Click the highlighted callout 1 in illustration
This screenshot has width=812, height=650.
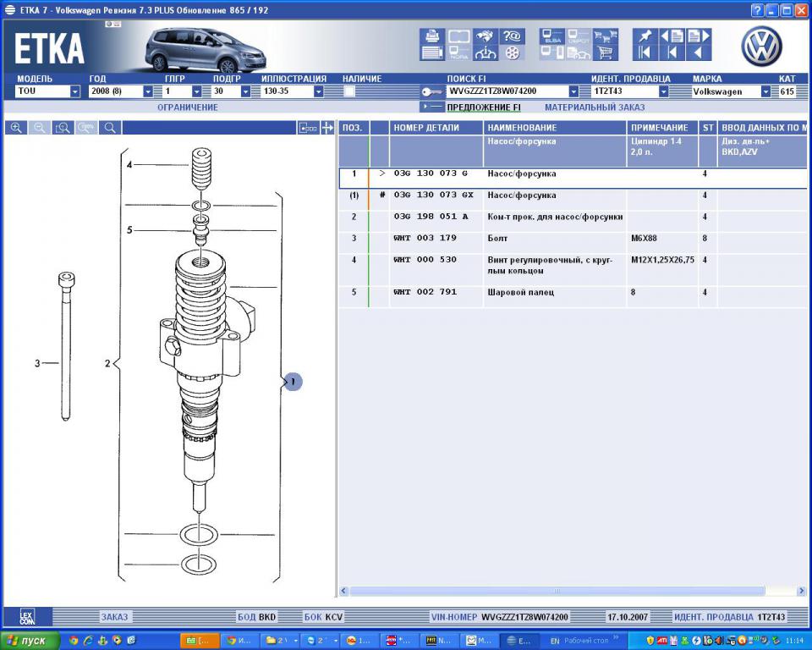tap(294, 382)
